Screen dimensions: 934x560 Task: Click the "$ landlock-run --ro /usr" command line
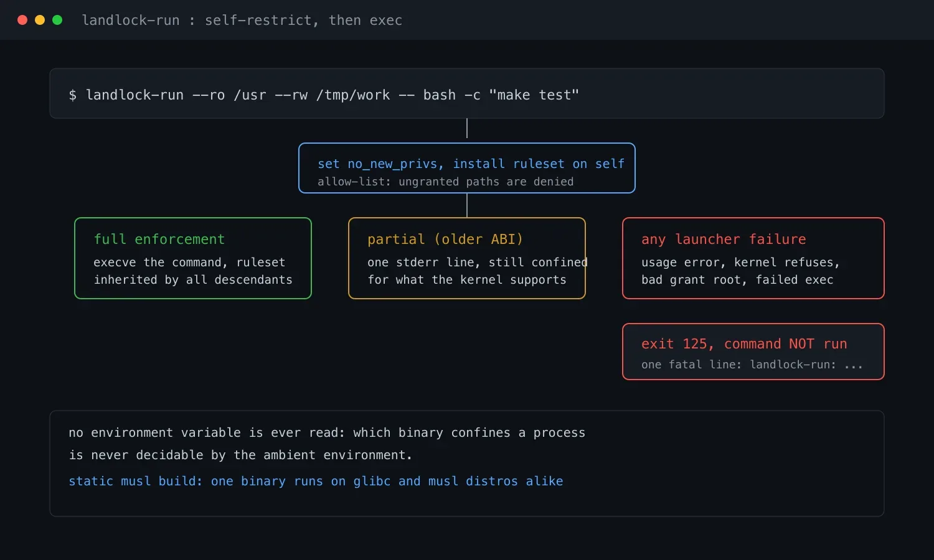(x=324, y=95)
